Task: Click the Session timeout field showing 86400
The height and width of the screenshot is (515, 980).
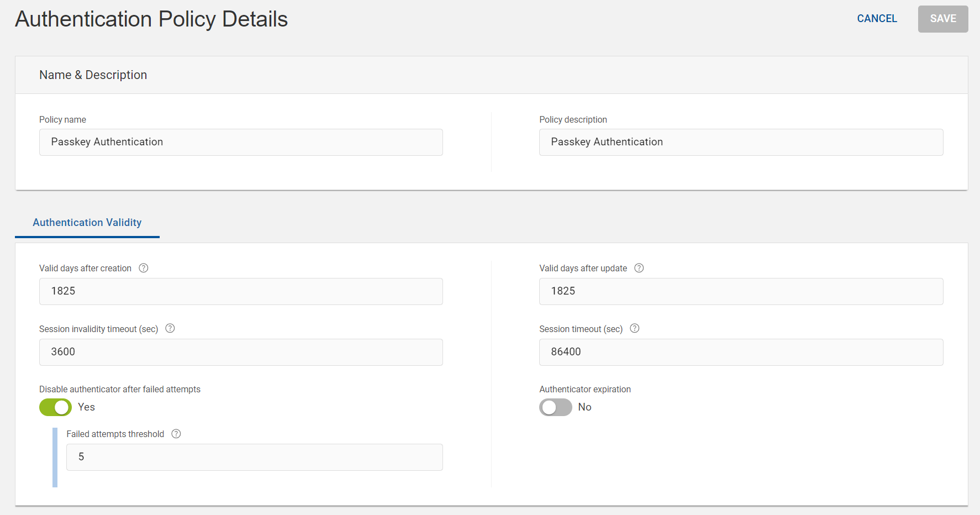Action: tap(741, 352)
